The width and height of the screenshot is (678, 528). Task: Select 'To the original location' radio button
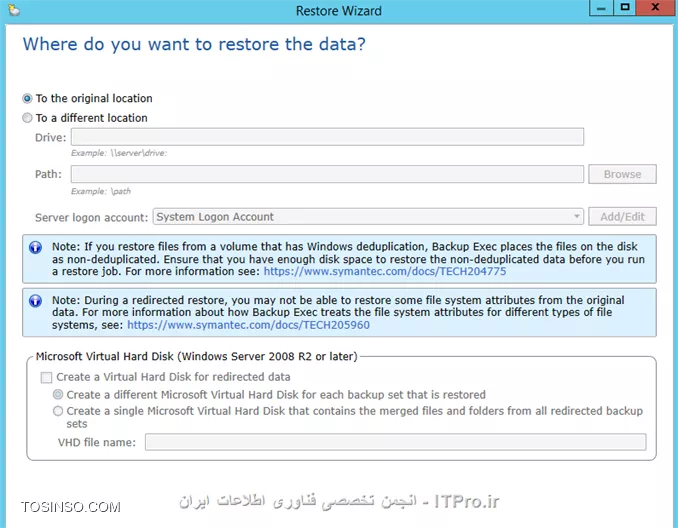pyautogui.click(x=27, y=99)
